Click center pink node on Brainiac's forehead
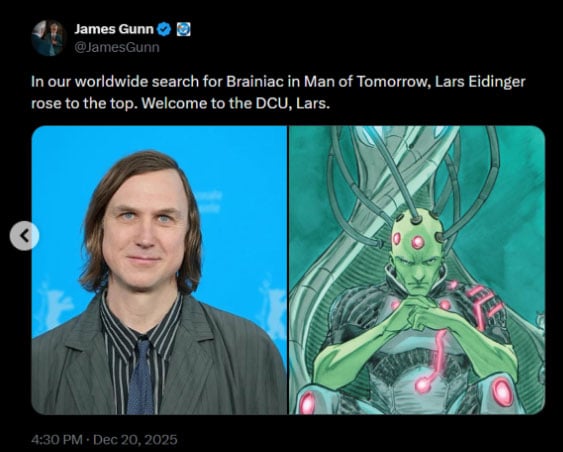 pyautogui.click(x=418, y=242)
